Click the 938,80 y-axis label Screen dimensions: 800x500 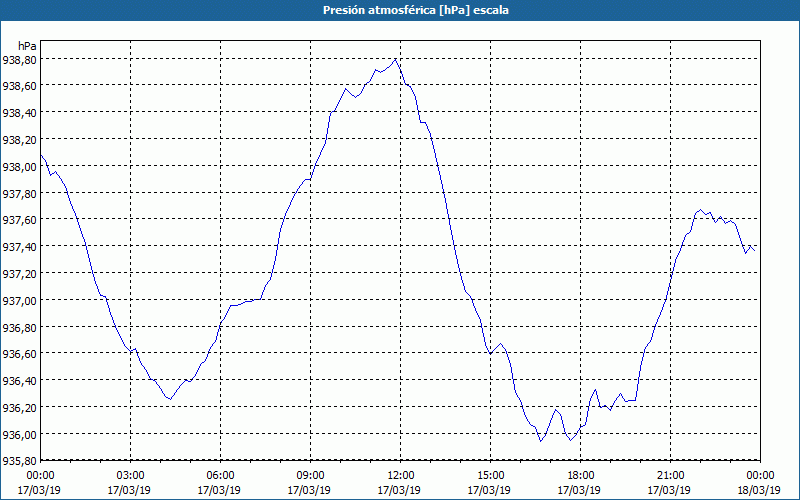[x=19, y=60]
